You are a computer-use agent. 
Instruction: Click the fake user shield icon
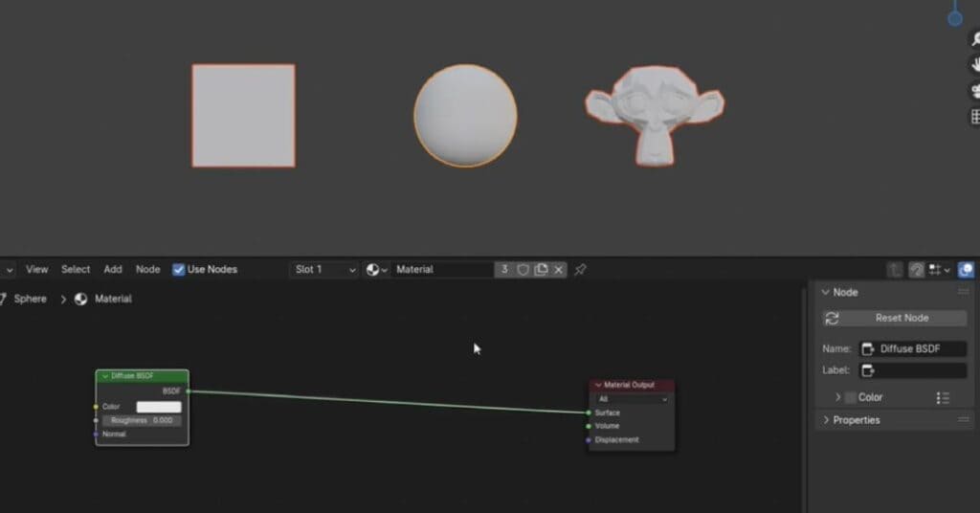pyautogui.click(x=523, y=270)
